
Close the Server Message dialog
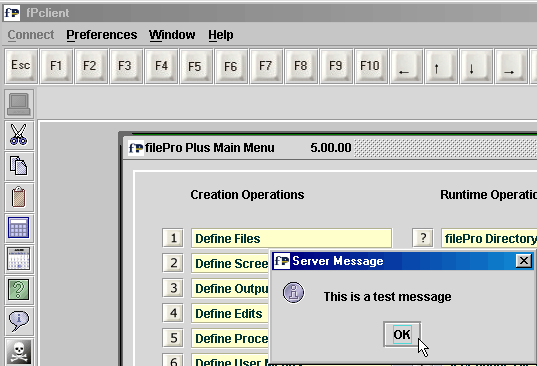point(524,261)
